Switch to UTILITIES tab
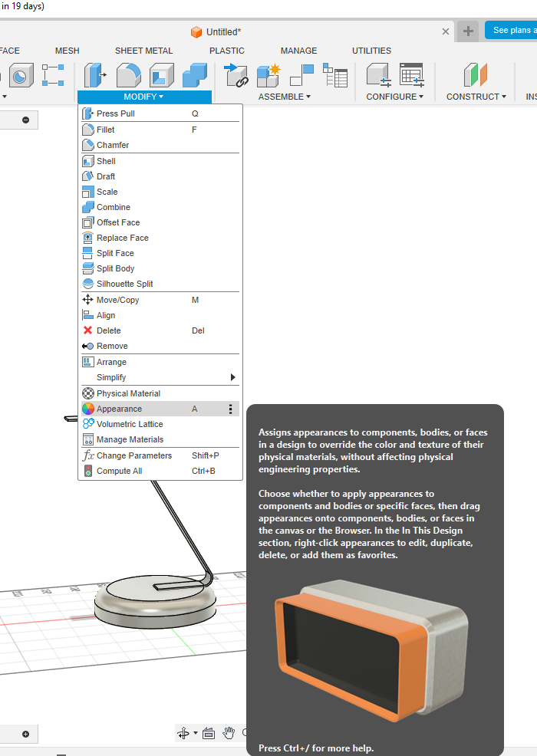This screenshot has width=537, height=756. (x=371, y=51)
